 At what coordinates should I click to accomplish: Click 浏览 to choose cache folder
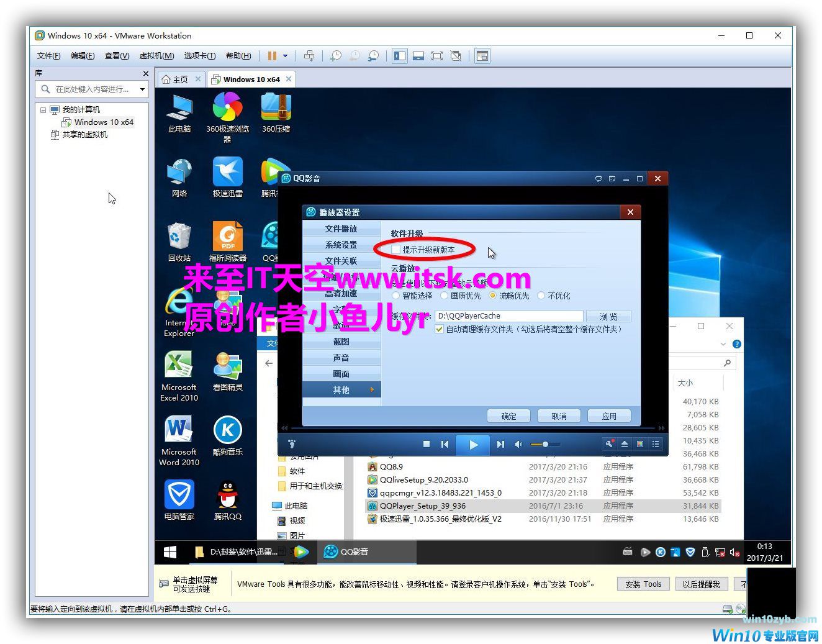point(608,316)
